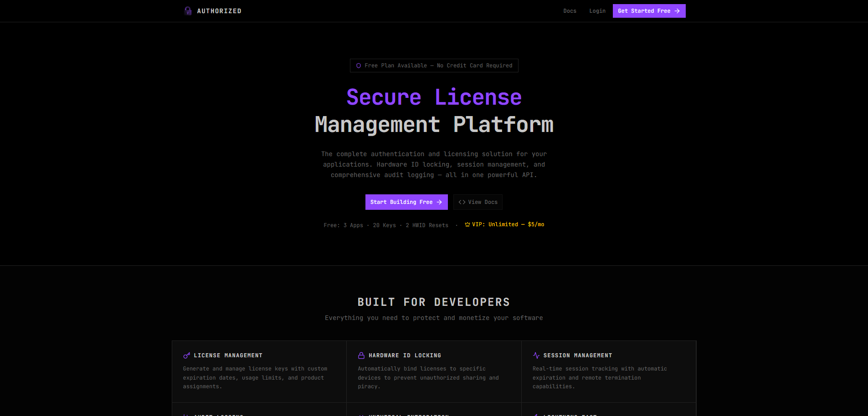Open Docs from the navigation bar
Image resolution: width=868 pixels, height=416 pixels.
click(x=570, y=10)
